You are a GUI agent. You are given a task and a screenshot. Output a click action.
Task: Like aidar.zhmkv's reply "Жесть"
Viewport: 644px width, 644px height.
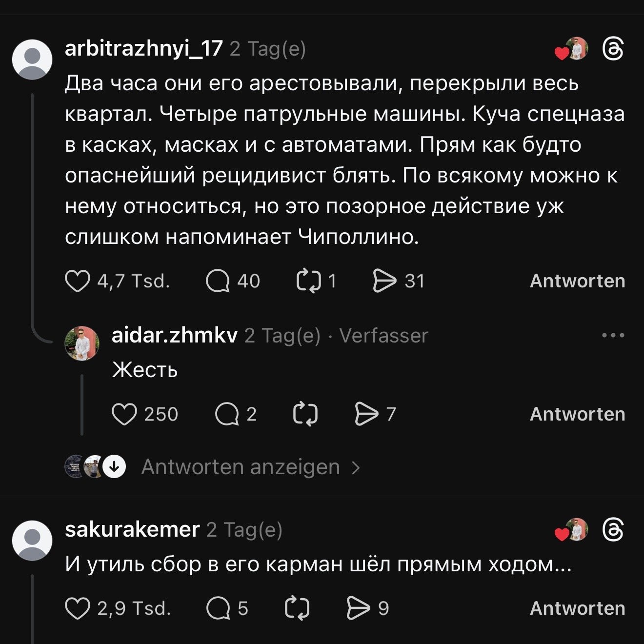(124, 414)
